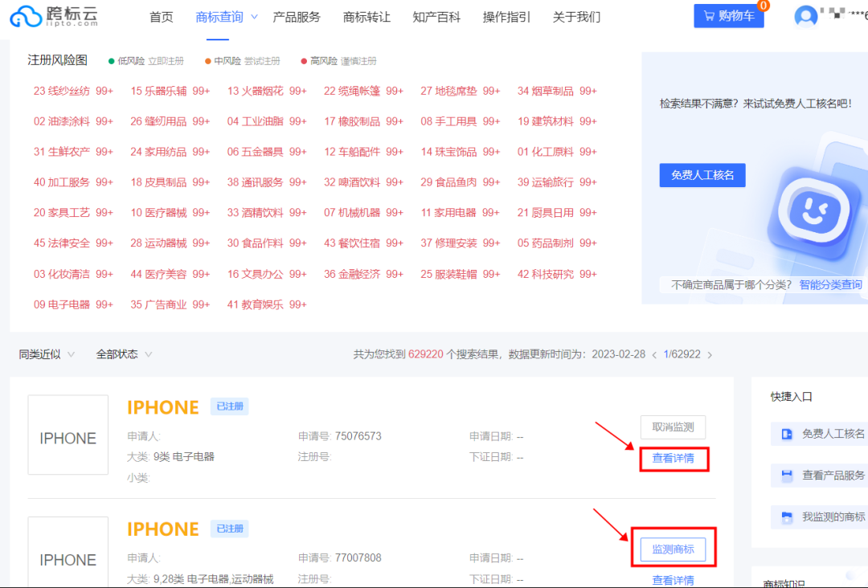Click the 免费人工核名 quick-entry icon
Screen dimensions: 868x588
point(787,435)
